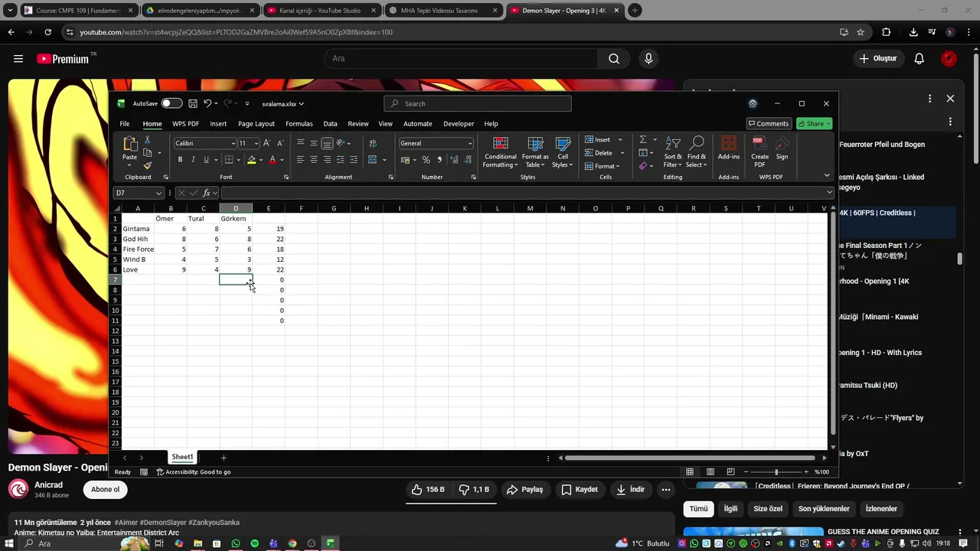Open Conditional Formatting in Styles group

[x=500, y=152]
